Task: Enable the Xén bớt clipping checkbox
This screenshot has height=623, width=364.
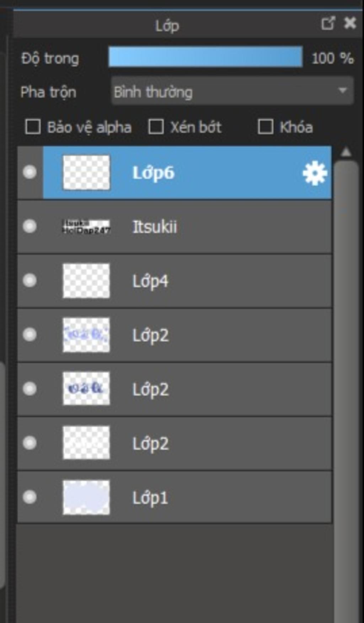Action: pyautogui.click(x=156, y=127)
